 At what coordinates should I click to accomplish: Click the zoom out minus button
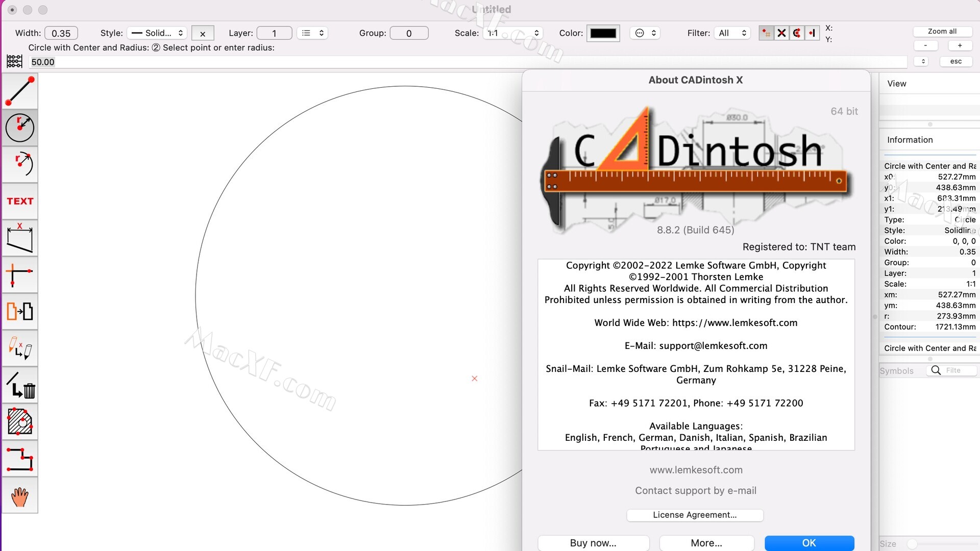(925, 45)
